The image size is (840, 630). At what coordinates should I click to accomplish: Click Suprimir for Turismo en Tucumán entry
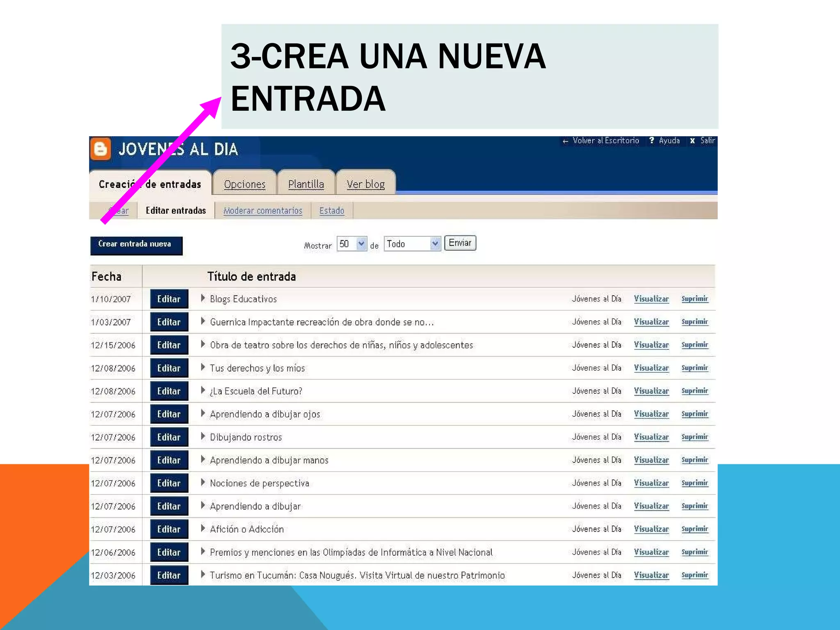click(x=695, y=575)
